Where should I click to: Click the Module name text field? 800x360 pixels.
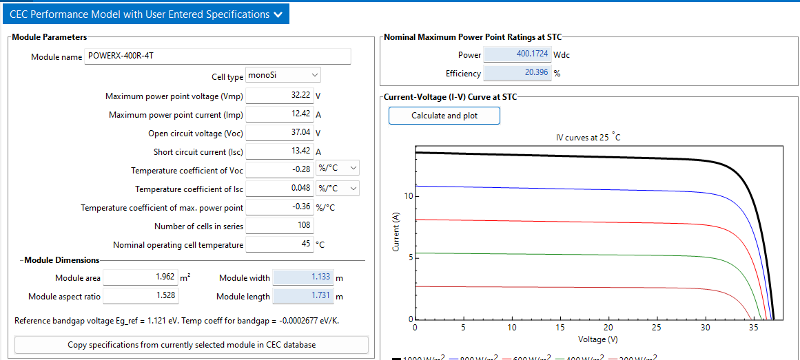(x=218, y=56)
